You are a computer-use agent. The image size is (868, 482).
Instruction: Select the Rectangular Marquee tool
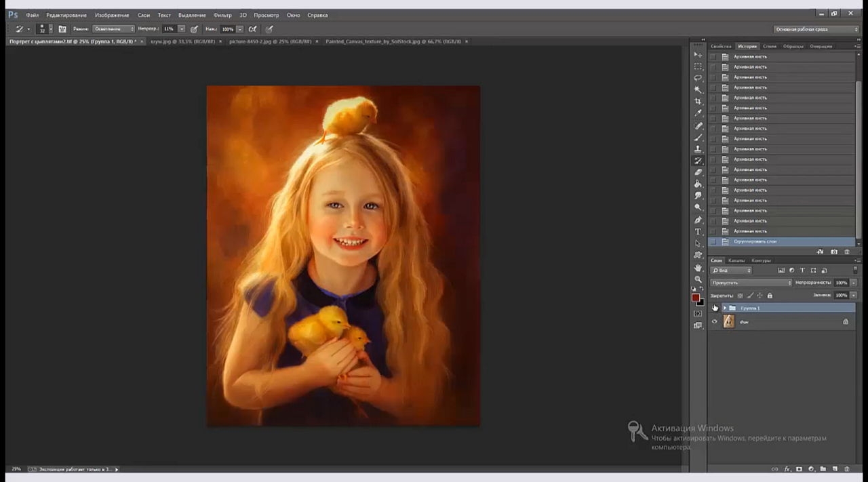tap(698, 66)
